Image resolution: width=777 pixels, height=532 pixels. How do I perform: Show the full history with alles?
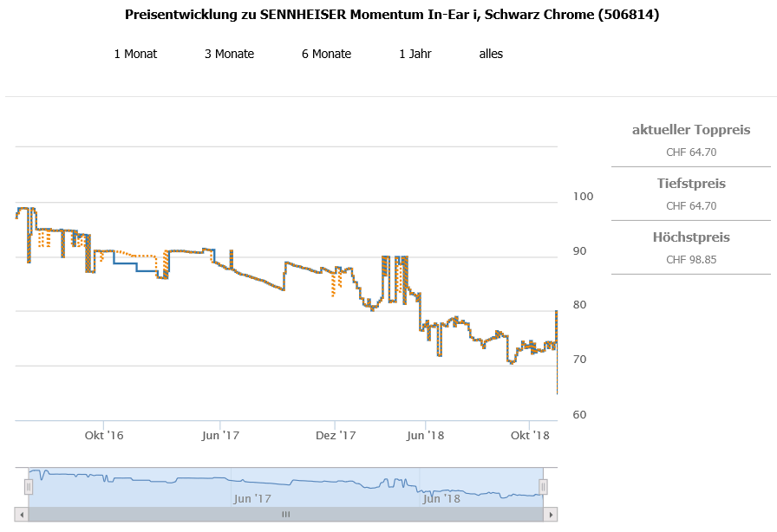[491, 54]
